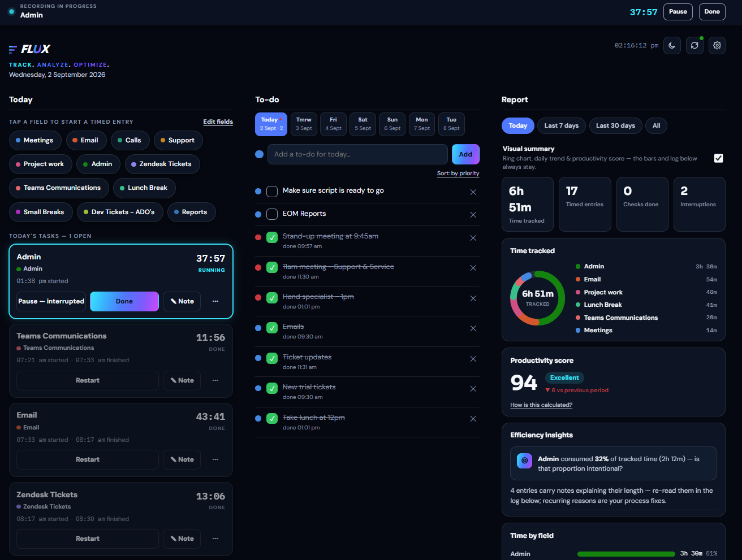Switch to Fri 4 Sept to-do tab
The width and height of the screenshot is (742, 560).
[333, 124]
